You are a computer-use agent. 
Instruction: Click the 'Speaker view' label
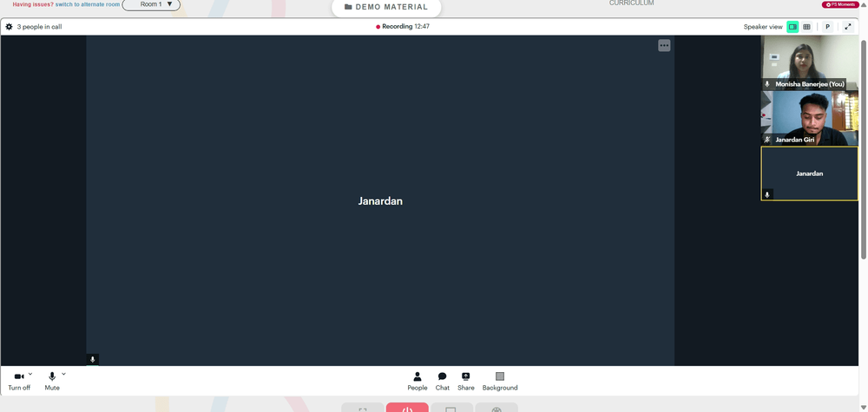pos(763,27)
